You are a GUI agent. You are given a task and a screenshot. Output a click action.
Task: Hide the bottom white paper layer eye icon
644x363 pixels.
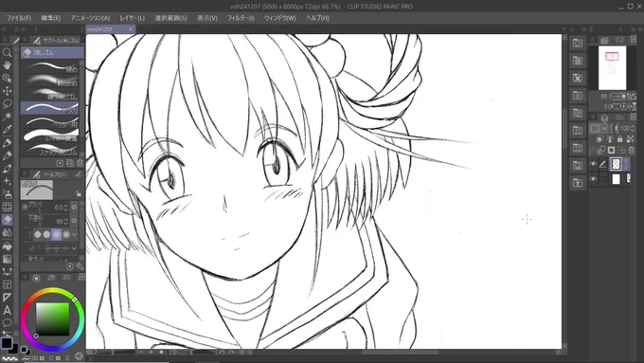click(x=593, y=179)
